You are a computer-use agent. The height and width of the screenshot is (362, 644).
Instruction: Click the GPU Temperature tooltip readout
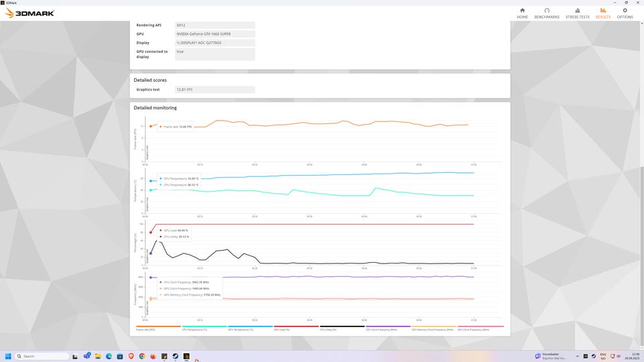coord(179,178)
